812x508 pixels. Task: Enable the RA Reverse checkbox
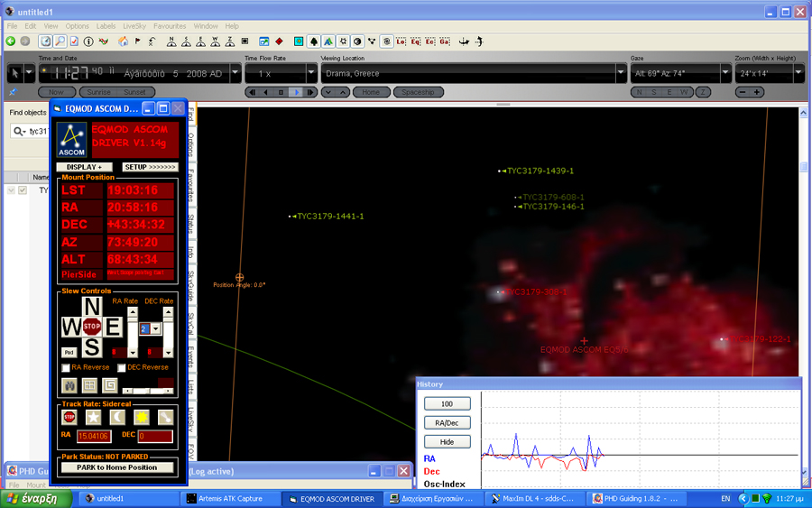[66, 367]
